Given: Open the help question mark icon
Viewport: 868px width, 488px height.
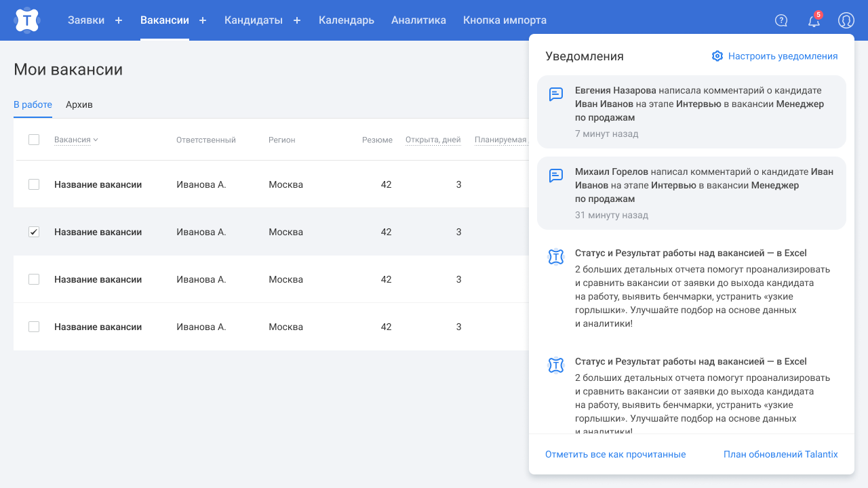Looking at the screenshot, I should pos(781,20).
